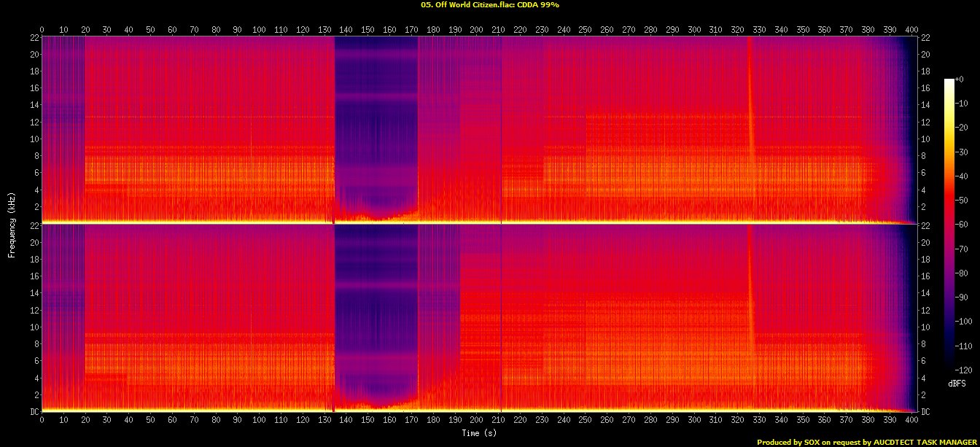Click the 270 tick on the top time axis
The image size is (980, 447).
click(629, 30)
